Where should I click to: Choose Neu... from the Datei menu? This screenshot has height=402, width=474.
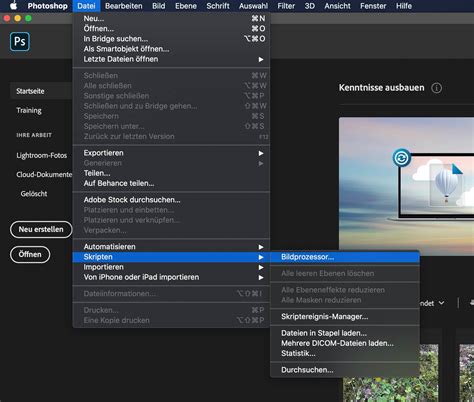171,18
